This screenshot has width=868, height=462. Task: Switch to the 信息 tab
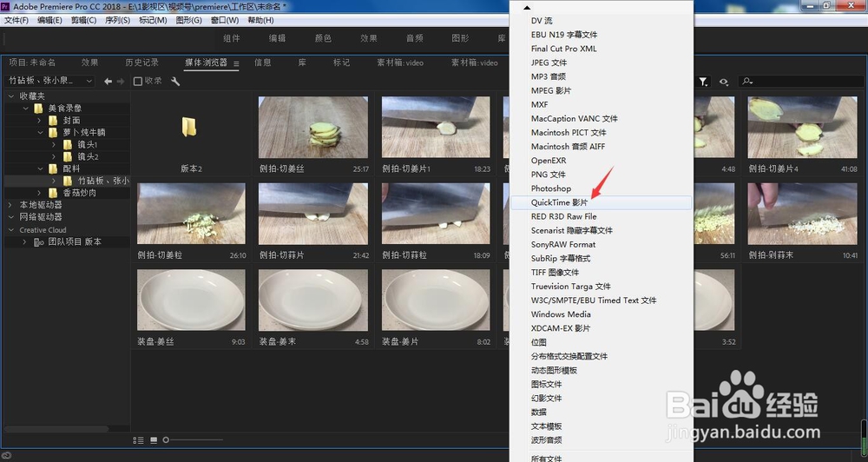tap(263, 63)
